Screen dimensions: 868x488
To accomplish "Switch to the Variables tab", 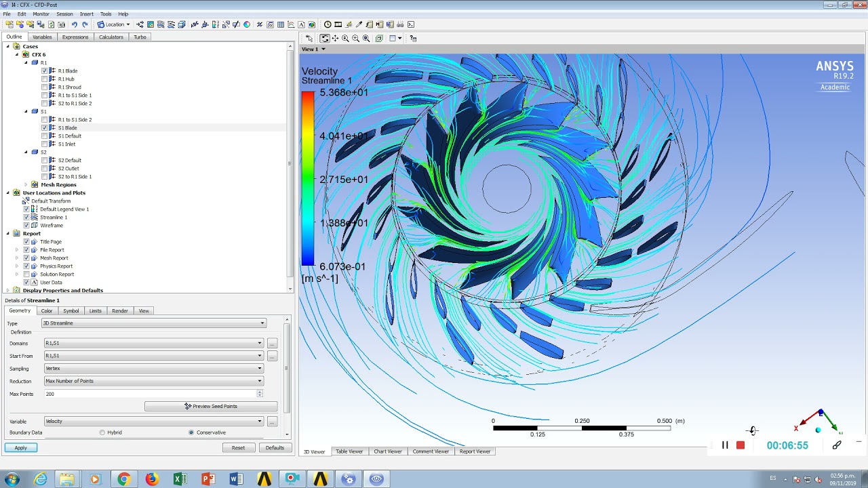I will pos(42,37).
